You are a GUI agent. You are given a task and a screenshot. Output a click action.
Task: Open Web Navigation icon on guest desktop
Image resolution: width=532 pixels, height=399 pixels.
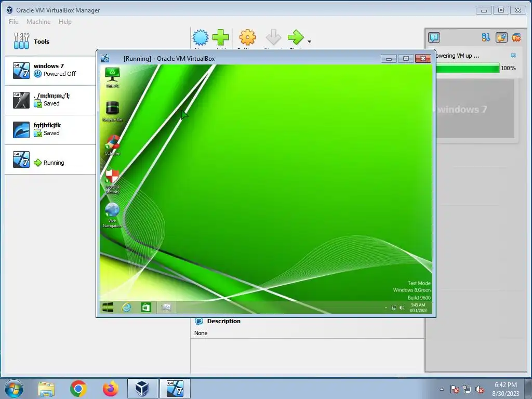[112, 216]
